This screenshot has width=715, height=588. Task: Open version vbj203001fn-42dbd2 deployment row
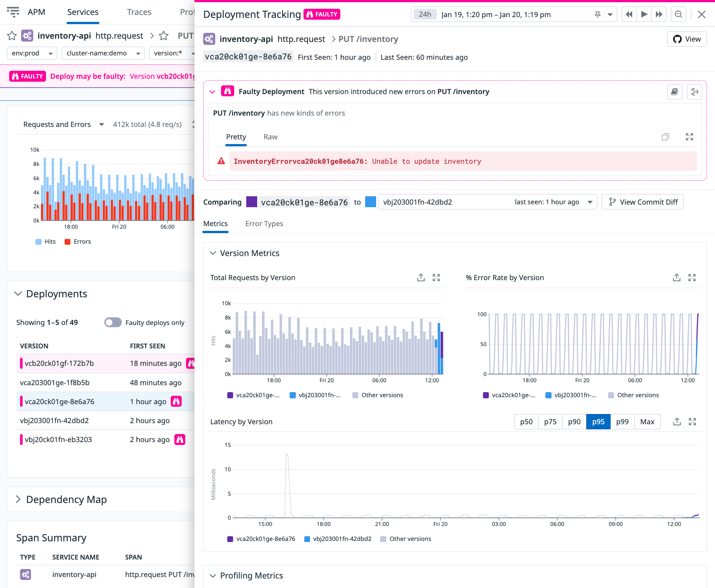[106, 421]
